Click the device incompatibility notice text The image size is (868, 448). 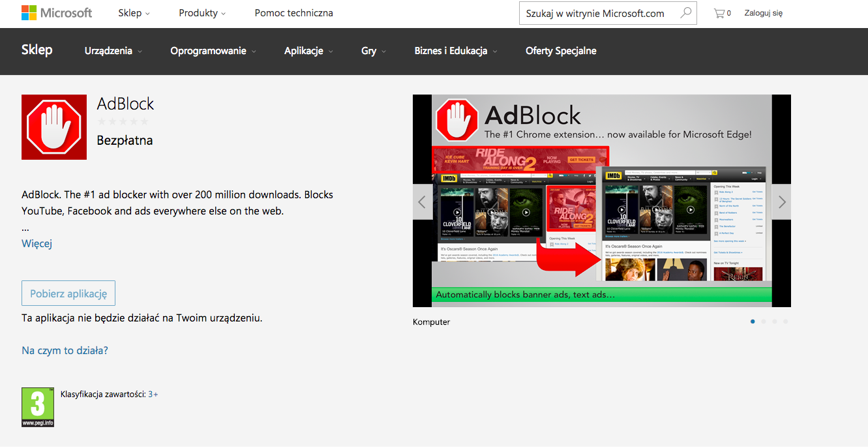pos(142,318)
